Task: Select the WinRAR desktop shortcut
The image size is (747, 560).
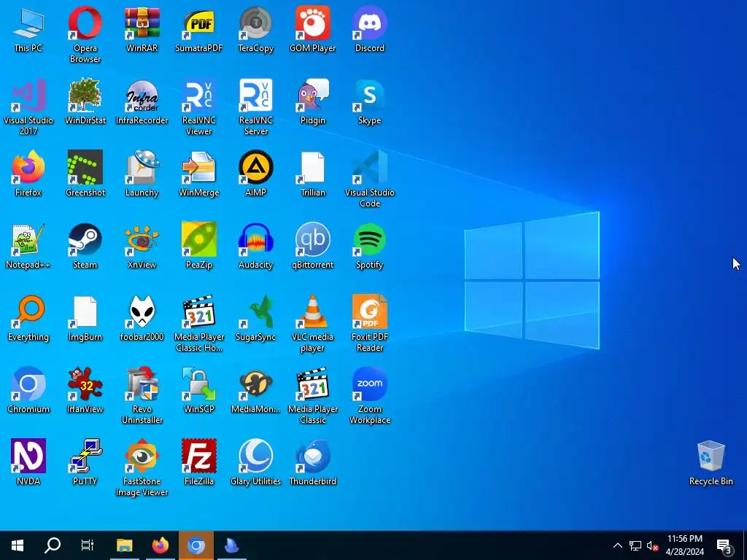Action: click(142, 30)
